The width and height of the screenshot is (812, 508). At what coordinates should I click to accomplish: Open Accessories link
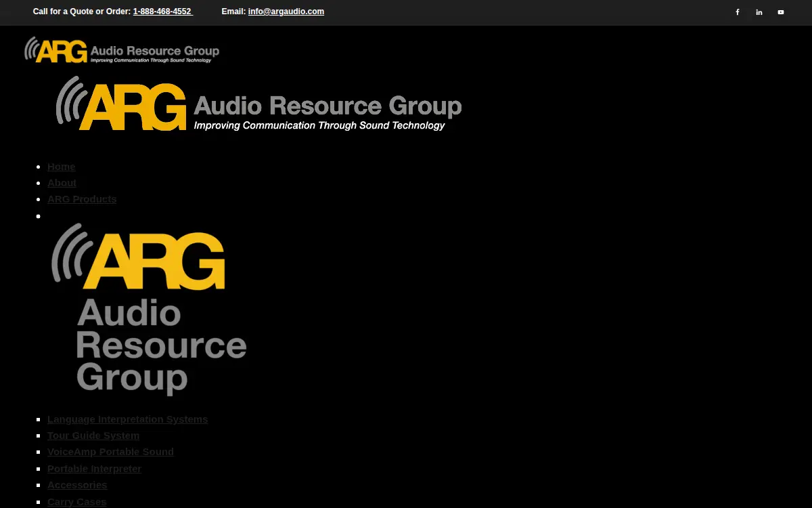coord(77,485)
